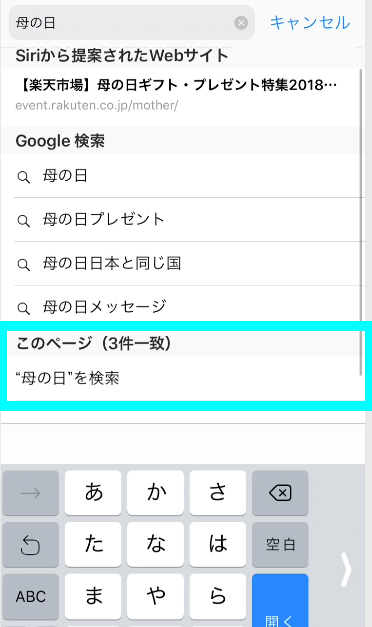The height and width of the screenshot is (627, 372).
Task: Tap the magnifier icon beside 母の日プレゼント
Action: pyautogui.click(x=24, y=221)
